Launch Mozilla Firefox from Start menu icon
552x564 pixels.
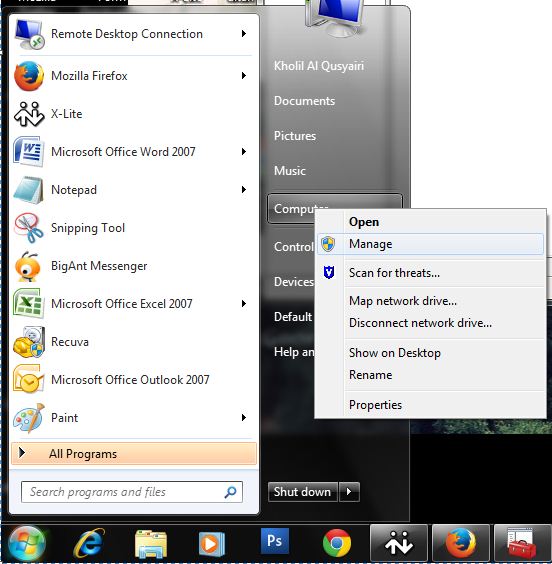click(29, 76)
